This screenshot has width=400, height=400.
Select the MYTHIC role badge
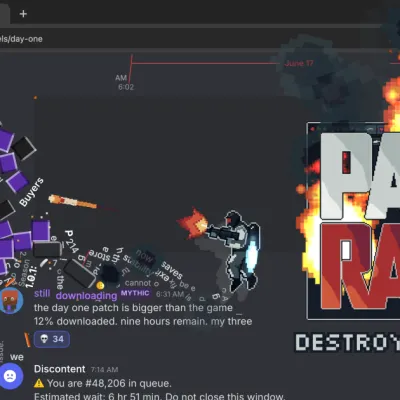click(x=135, y=293)
